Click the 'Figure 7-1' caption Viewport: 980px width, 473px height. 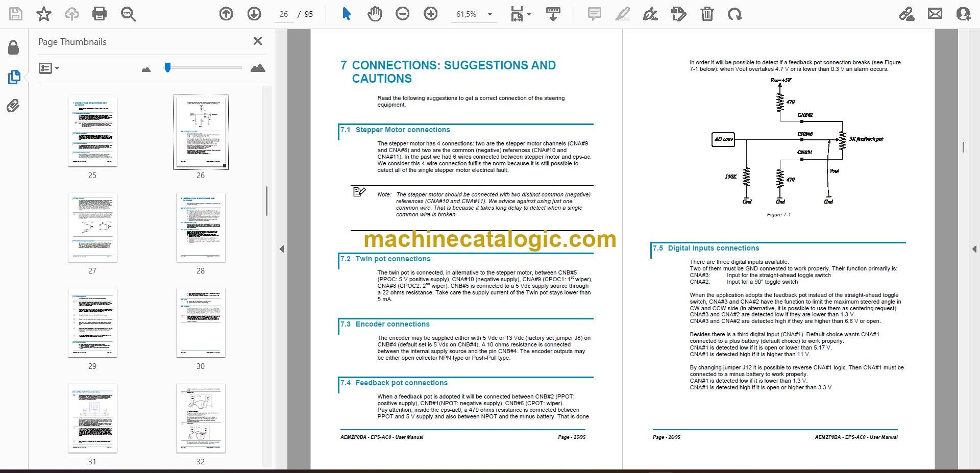779,215
